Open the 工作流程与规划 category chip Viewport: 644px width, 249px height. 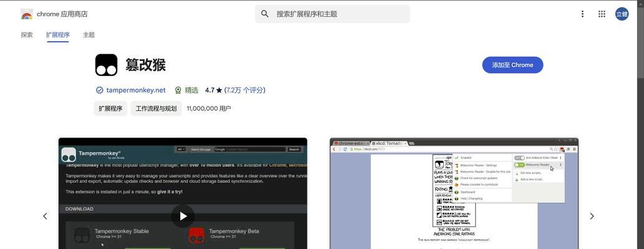(156, 109)
